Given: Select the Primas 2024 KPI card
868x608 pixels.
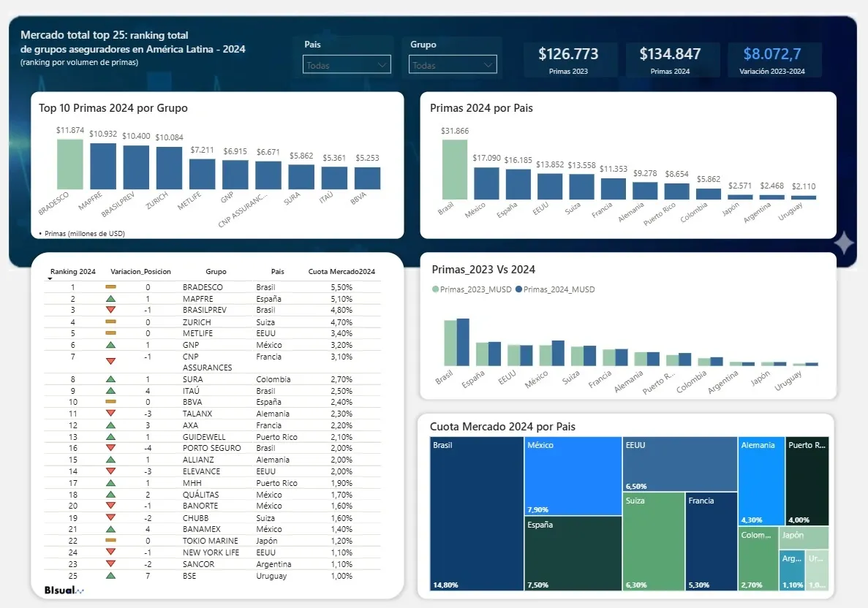Looking at the screenshot, I should click(670, 59).
